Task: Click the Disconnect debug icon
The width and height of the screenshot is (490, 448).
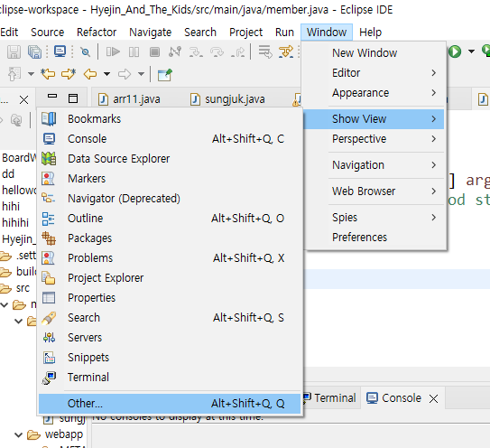Action: 175,51
